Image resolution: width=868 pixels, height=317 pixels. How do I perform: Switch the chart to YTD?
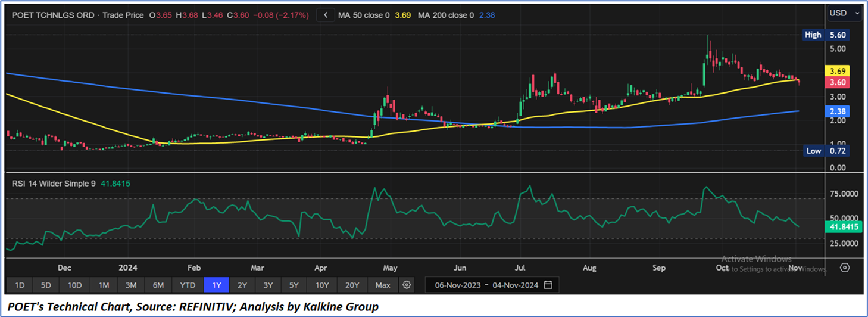point(188,285)
